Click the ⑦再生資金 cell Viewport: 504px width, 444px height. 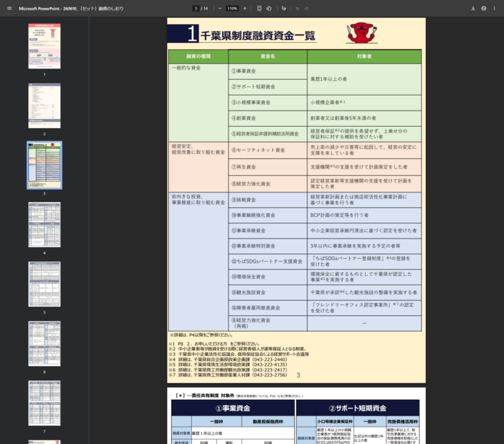click(268, 167)
